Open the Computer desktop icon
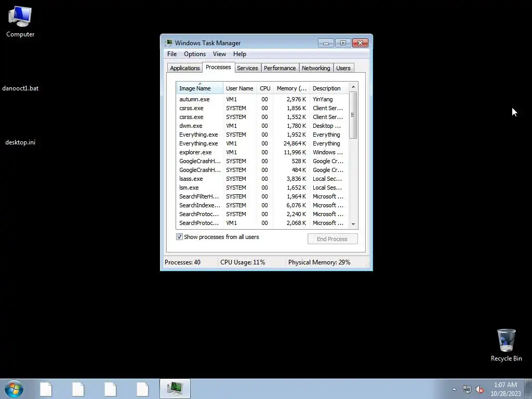Screen dimensions: 532x399 20,21
